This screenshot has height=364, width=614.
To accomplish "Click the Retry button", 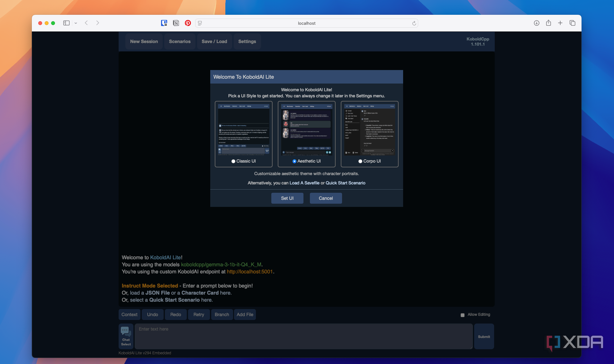I will tap(199, 315).
